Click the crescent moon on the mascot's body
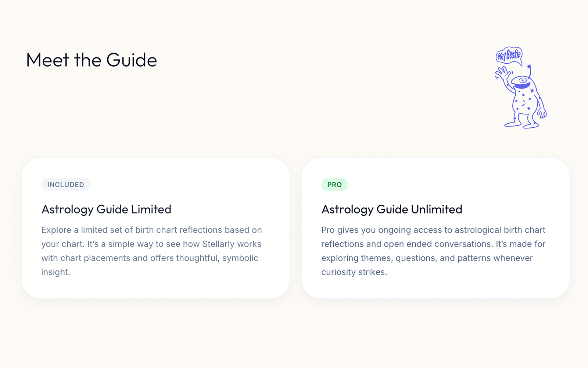Viewport: 588px width, 368px height. point(523,103)
